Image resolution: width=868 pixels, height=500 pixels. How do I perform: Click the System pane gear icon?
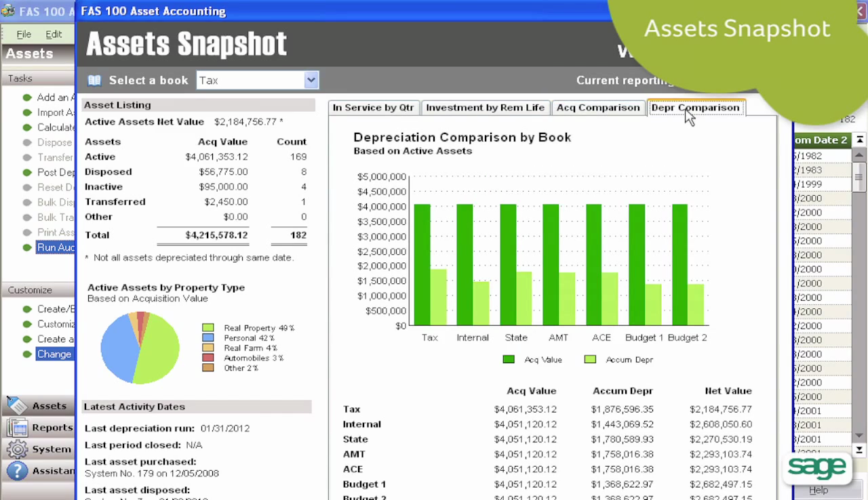click(x=18, y=449)
